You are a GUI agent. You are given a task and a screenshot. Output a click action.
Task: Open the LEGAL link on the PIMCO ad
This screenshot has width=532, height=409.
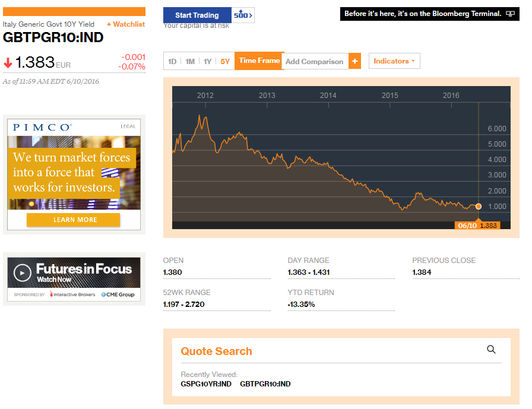[128, 126]
